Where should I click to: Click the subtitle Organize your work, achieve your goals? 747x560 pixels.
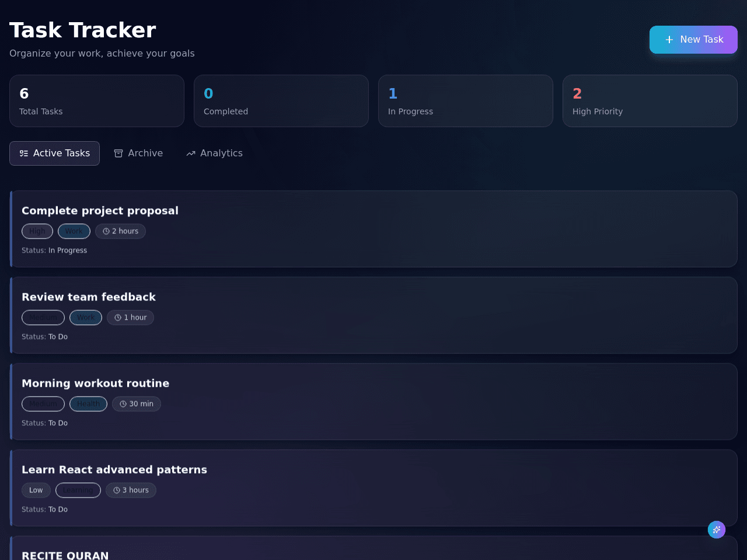102,54
